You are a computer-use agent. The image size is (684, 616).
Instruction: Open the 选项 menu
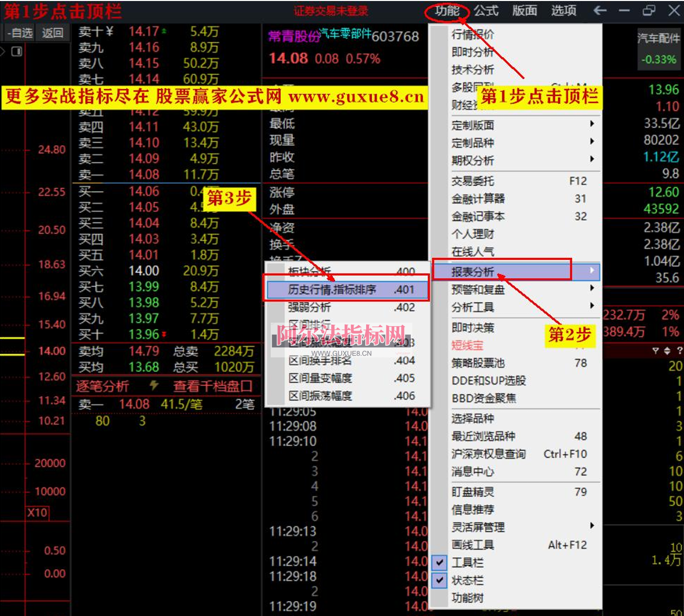[563, 10]
